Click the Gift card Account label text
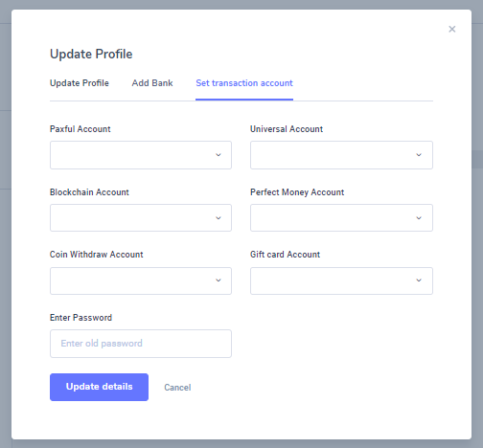This screenshot has width=483, height=448. click(x=285, y=255)
